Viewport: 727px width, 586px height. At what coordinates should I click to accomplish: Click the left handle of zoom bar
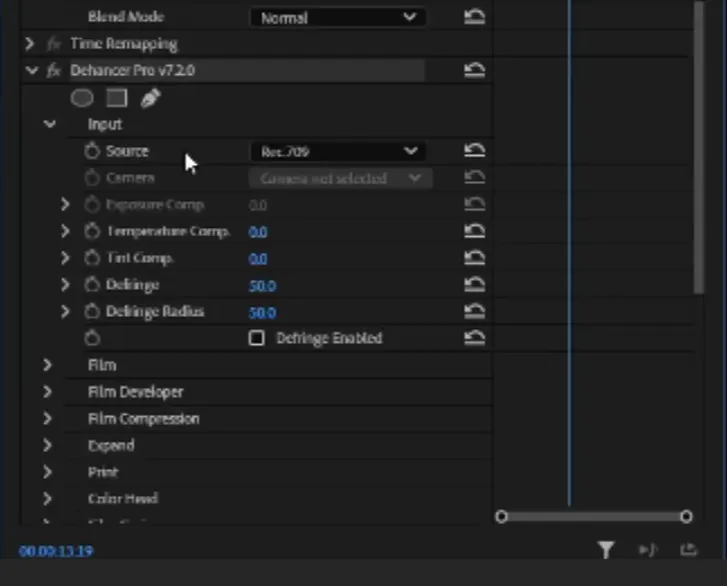pyautogui.click(x=501, y=516)
